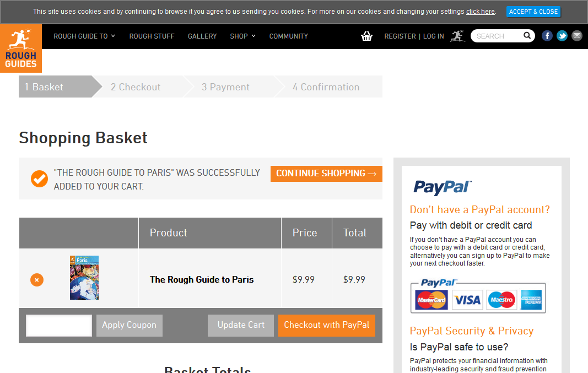Focus the coupon code input field

point(59,326)
